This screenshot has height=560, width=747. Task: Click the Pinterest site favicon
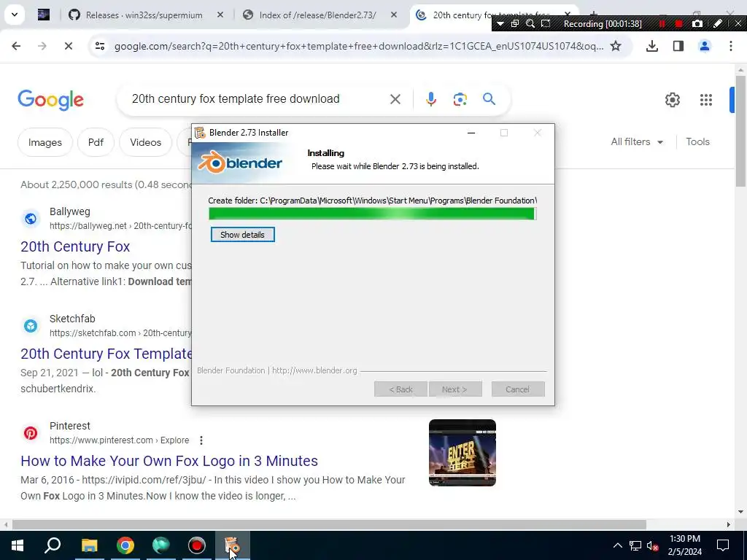coord(31,433)
